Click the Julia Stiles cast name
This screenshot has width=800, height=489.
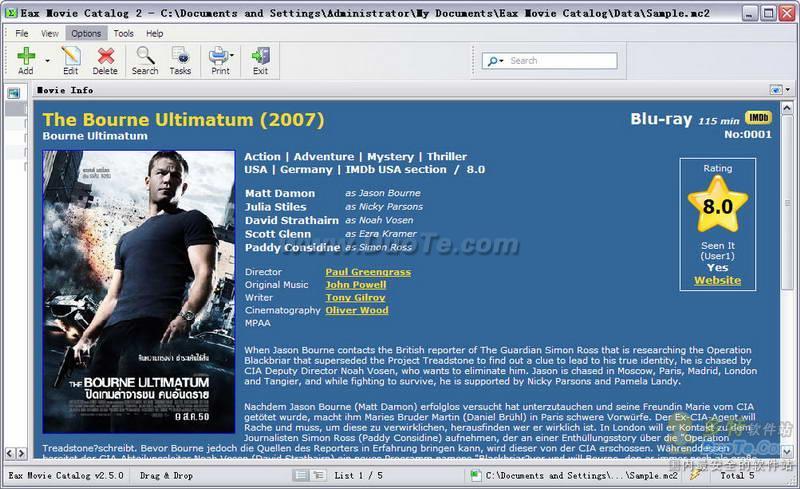click(x=276, y=207)
